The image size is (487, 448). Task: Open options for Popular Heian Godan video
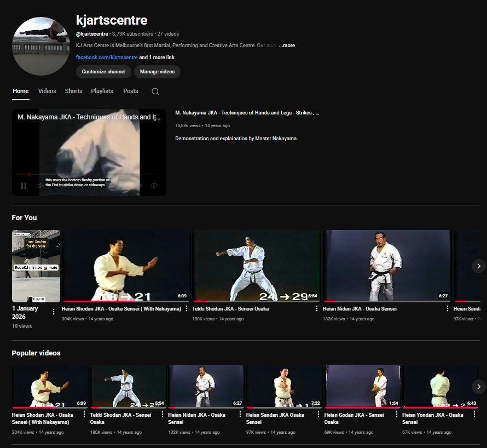click(397, 415)
